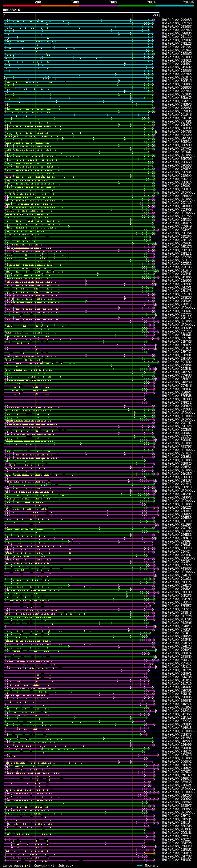This screenshot has width=197, height=868.
Task: Click the white query length bar
Action: coord(81,12)
